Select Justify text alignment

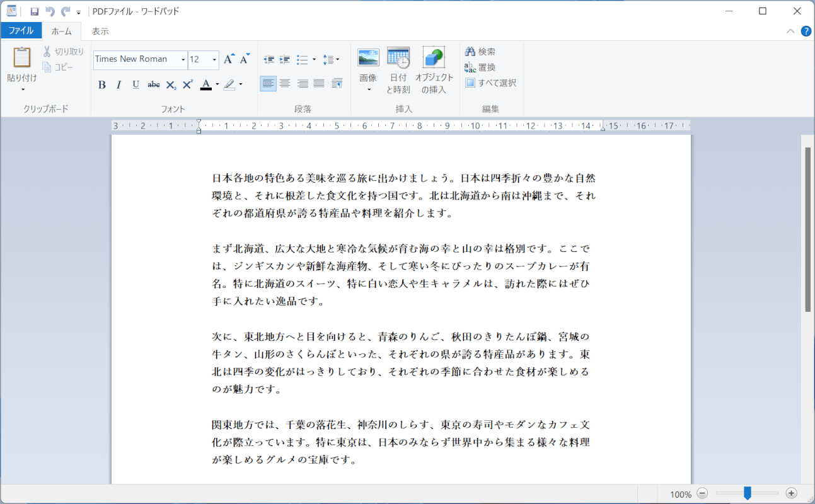click(319, 83)
